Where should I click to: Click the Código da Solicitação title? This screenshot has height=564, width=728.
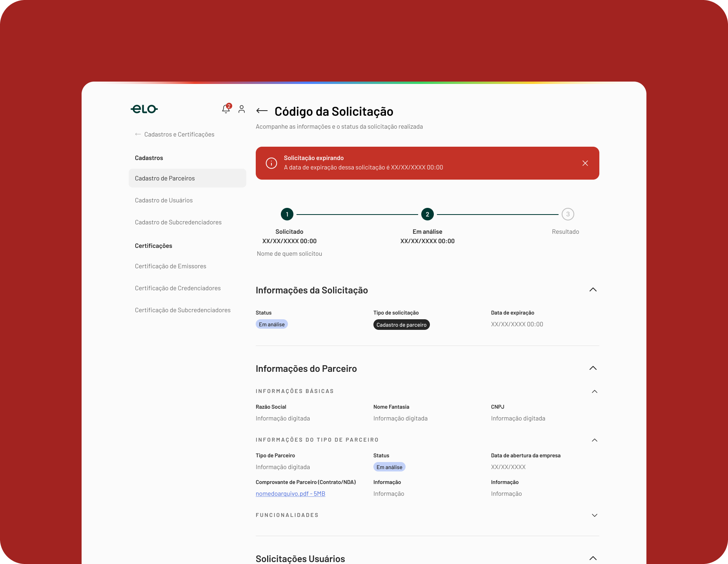(x=334, y=111)
